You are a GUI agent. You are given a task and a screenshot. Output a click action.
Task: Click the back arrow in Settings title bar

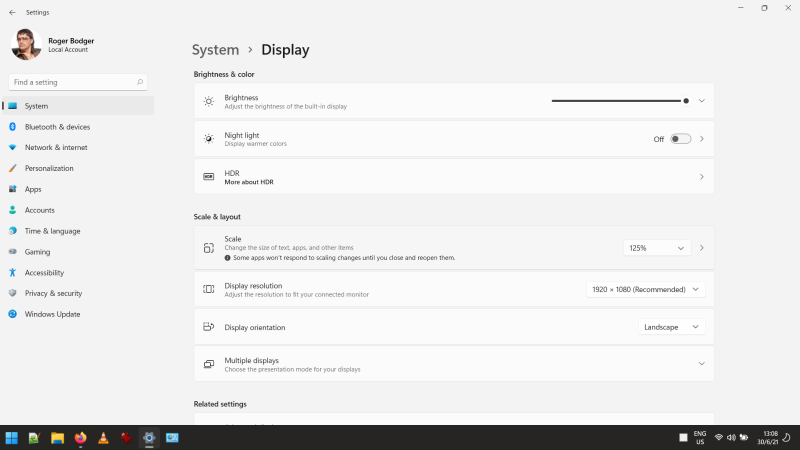12,12
